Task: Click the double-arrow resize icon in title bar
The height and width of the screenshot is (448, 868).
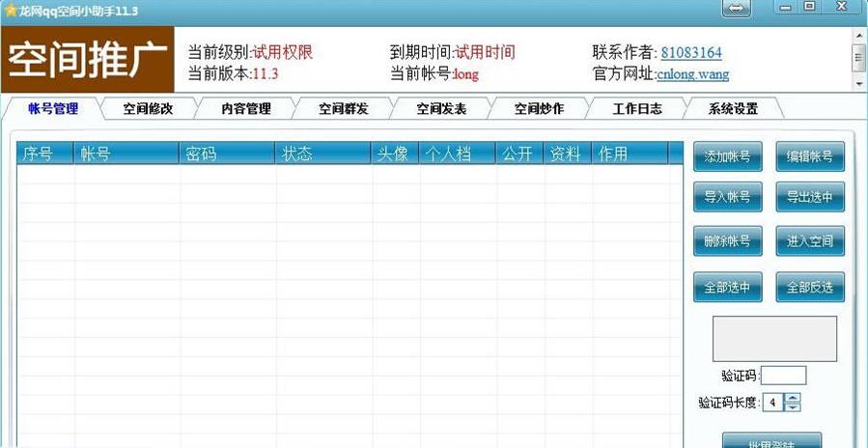Action: [x=736, y=8]
